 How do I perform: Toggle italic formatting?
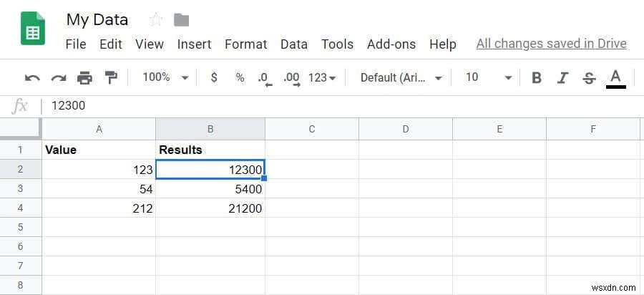pos(563,77)
